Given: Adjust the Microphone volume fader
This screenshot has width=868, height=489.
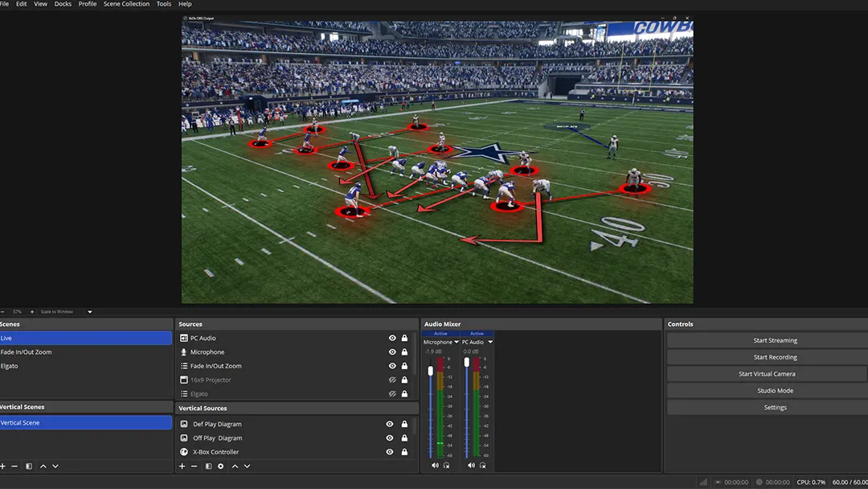Looking at the screenshot, I should [431, 371].
